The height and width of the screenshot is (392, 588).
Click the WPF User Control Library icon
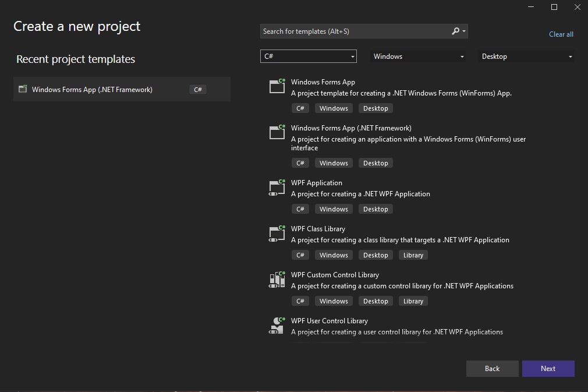pos(277,326)
